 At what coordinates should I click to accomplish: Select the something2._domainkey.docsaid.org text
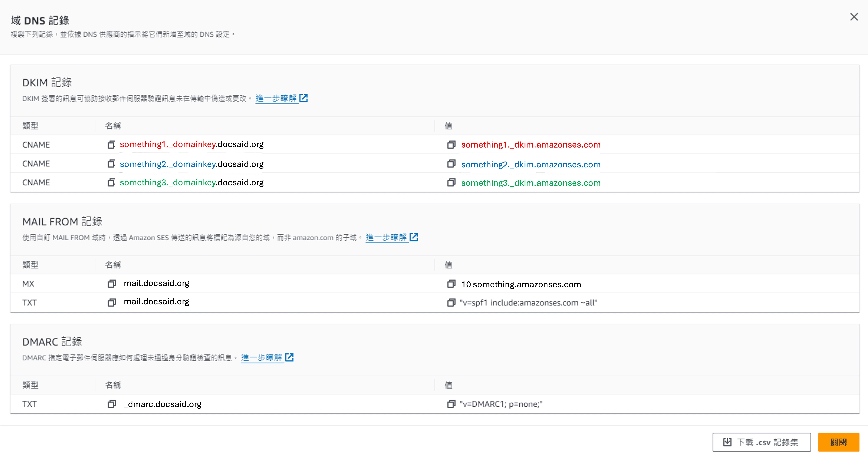(x=192, y=164)
